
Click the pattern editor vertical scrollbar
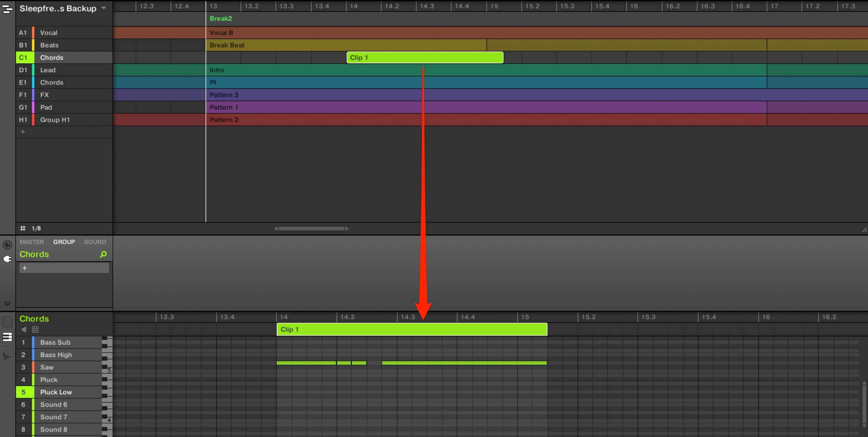pyautogui.click(x=864, y=404)
